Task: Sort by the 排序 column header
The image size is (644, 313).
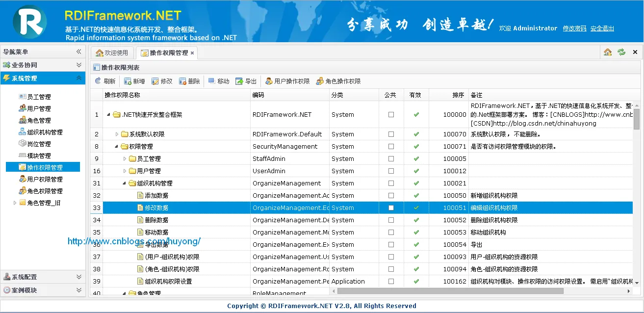Action: pyautogui.click(x=448, y=95)
